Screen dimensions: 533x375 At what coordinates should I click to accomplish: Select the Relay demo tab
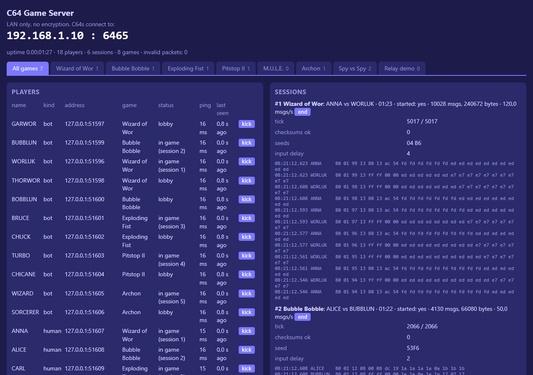point(402,68)
